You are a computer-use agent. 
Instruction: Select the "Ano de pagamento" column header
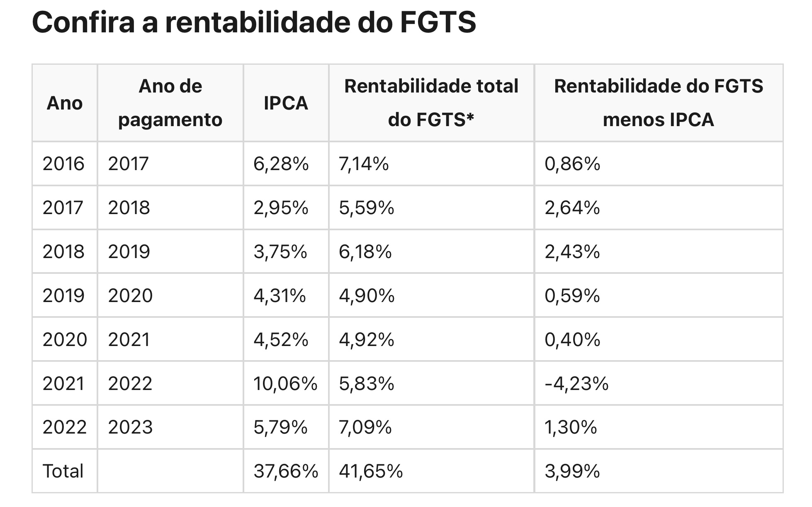coord(170,103)
